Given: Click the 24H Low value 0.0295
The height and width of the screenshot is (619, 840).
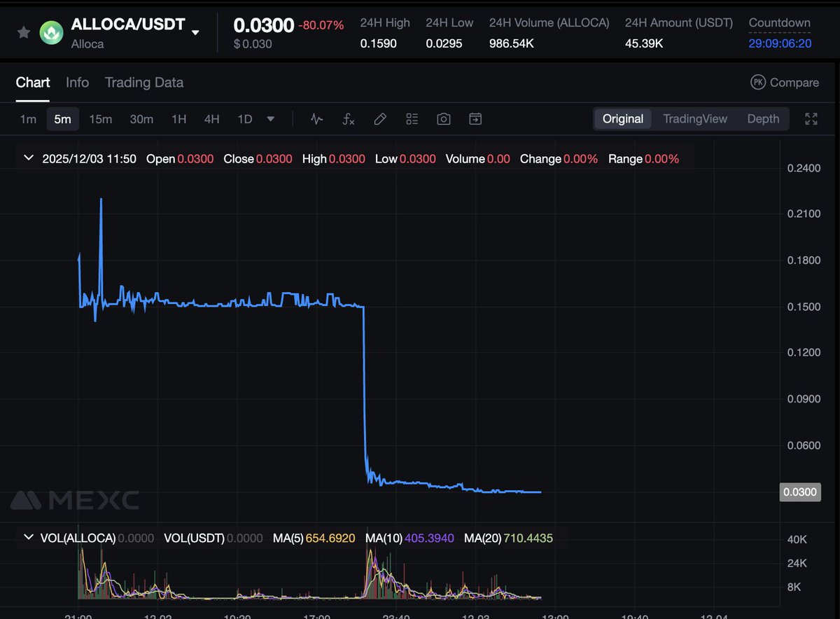Looking at the screenshot, I should [x=444, y=44].
